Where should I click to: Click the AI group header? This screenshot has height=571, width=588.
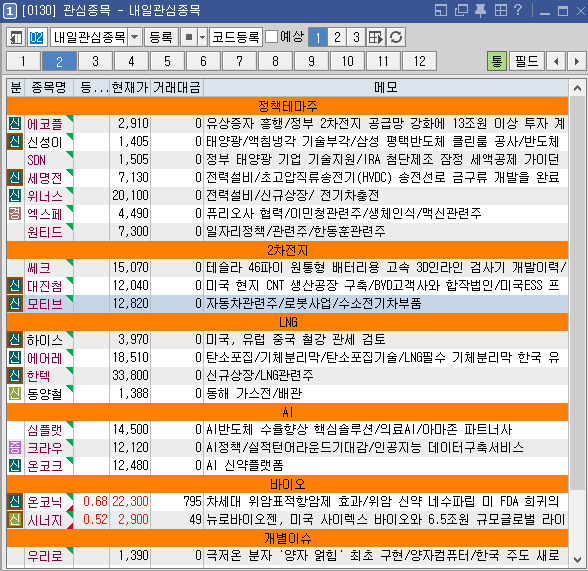click(288, 412)
